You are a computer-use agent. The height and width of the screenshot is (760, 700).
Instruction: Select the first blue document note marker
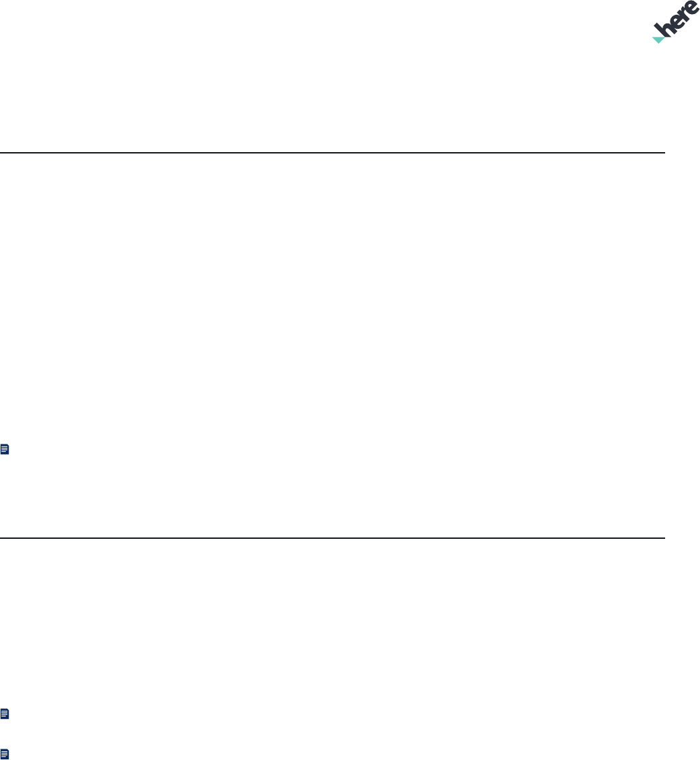point(5,449)
